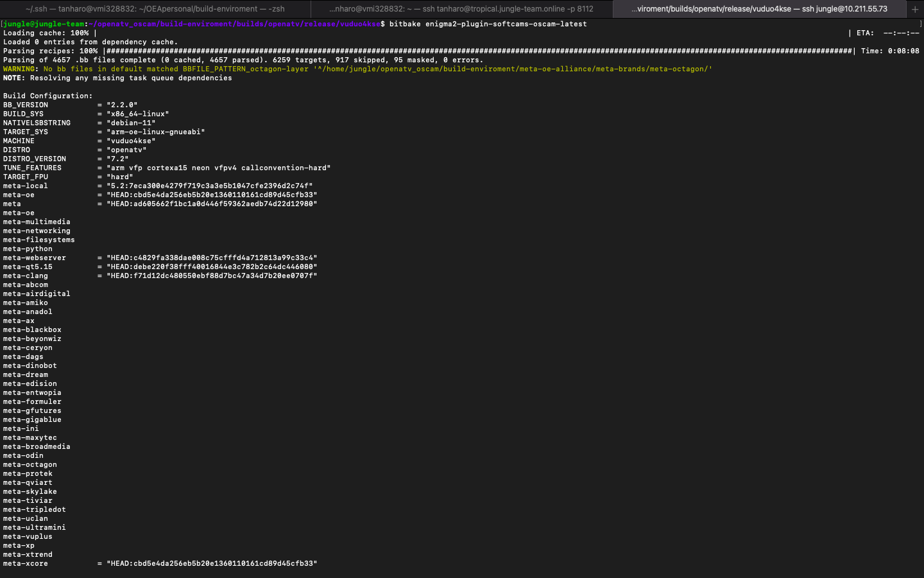
Task: Click the meta-clang HEAD hash
Action: click(x=212, y=276)
